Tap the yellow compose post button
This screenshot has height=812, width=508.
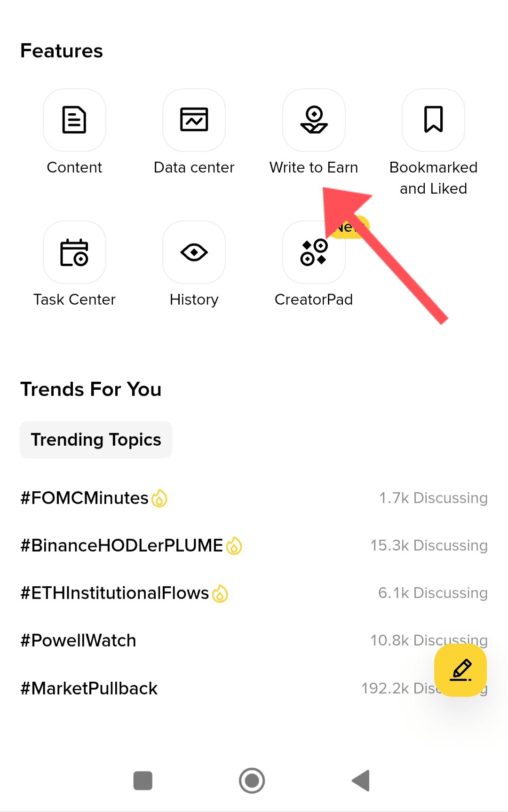(x=460, y=670)
